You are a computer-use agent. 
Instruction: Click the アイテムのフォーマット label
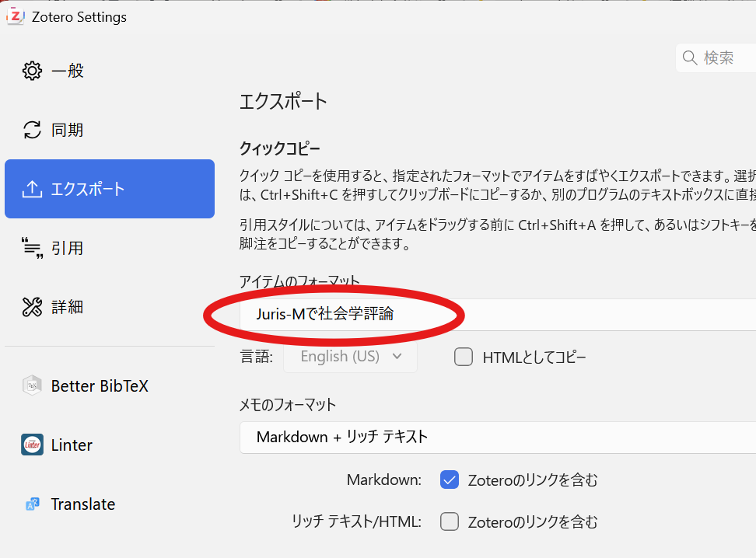(299, 281)
